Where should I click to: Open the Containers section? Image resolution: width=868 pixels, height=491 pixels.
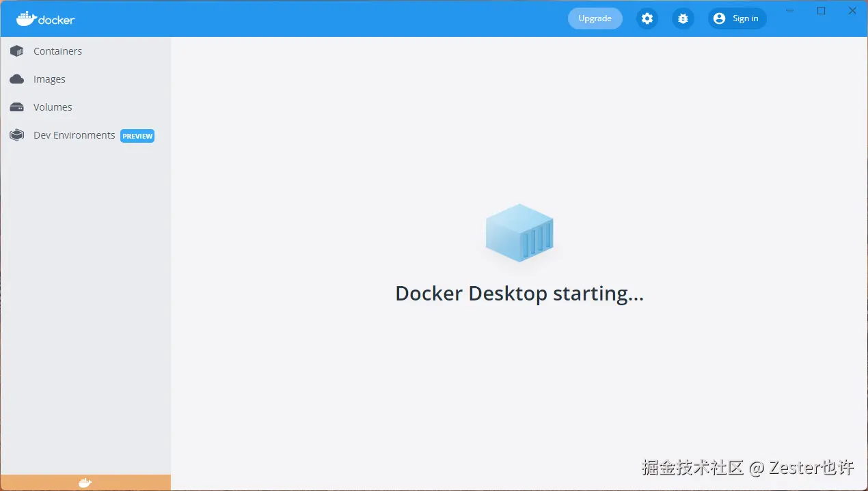pyautogui.click(x=85, y=51)
